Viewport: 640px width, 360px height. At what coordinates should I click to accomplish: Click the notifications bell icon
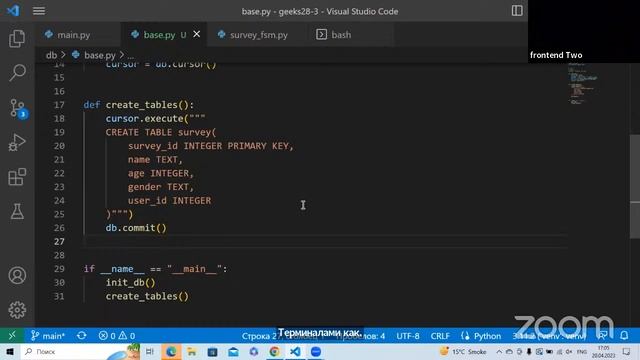pyautogui.click(x=624, y=336)
